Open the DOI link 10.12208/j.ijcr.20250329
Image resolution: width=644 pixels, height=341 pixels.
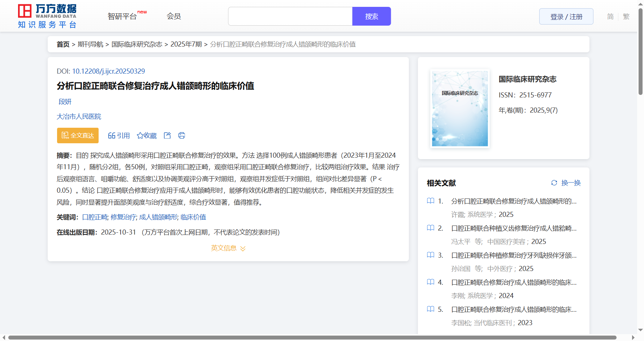click(x=108, y=71)
